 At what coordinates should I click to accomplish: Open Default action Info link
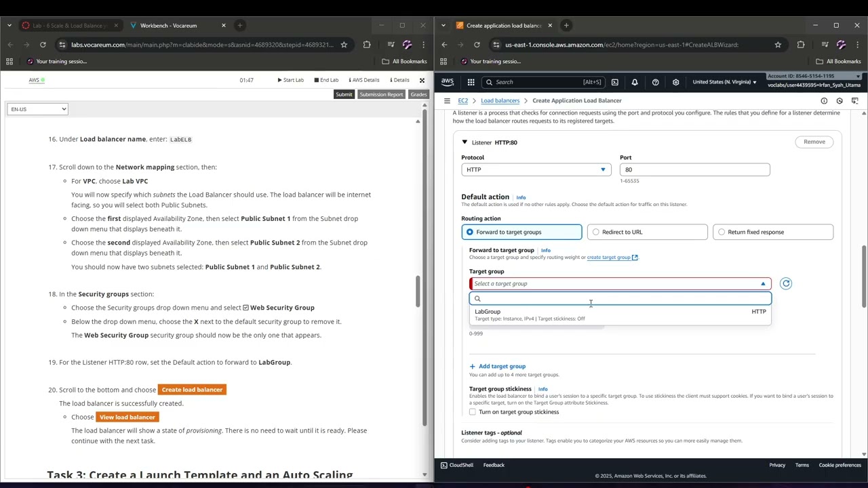(521, 197)
